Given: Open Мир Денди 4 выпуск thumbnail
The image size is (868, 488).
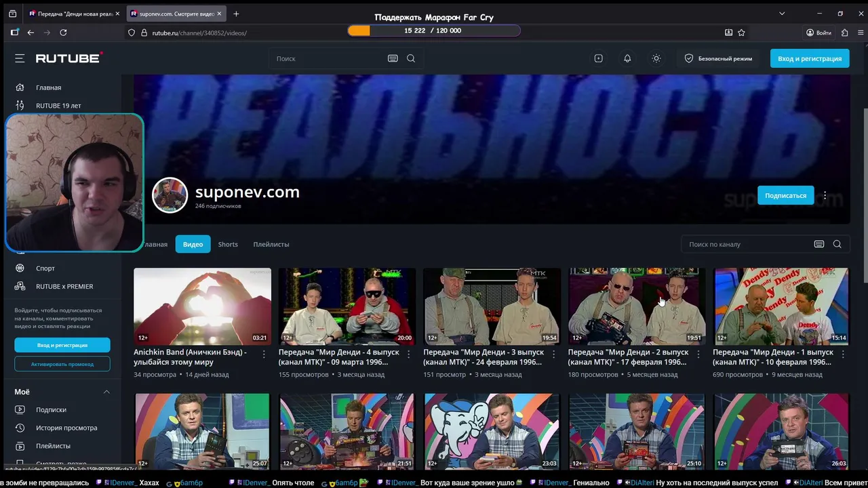Looking at the screenshot, I should pos(347,306).
